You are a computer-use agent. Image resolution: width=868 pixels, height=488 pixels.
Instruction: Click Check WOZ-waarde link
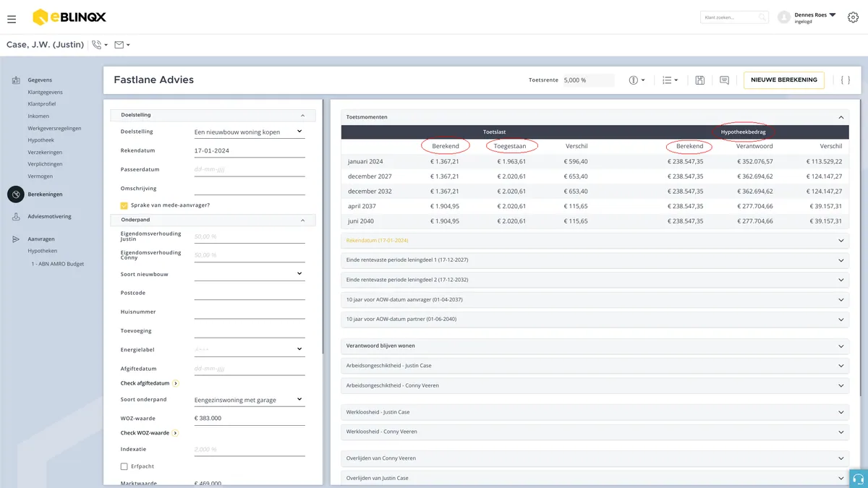click(x=149, y=433)
